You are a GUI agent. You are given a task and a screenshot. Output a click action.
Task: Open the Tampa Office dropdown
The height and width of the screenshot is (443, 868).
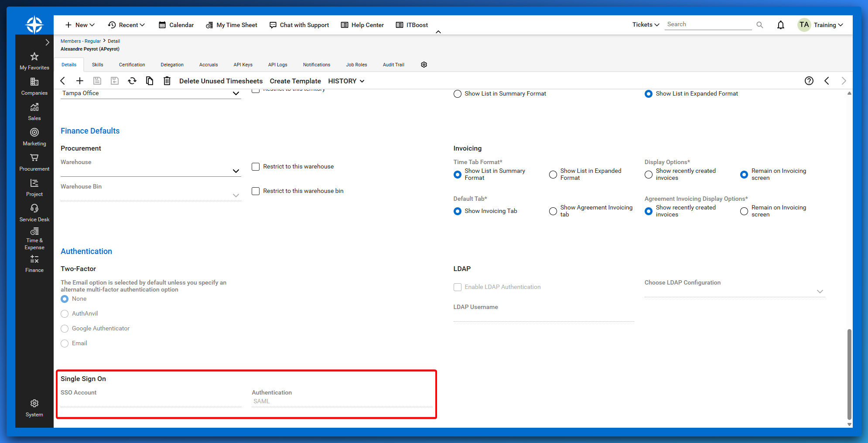click(x=150, y=93)
